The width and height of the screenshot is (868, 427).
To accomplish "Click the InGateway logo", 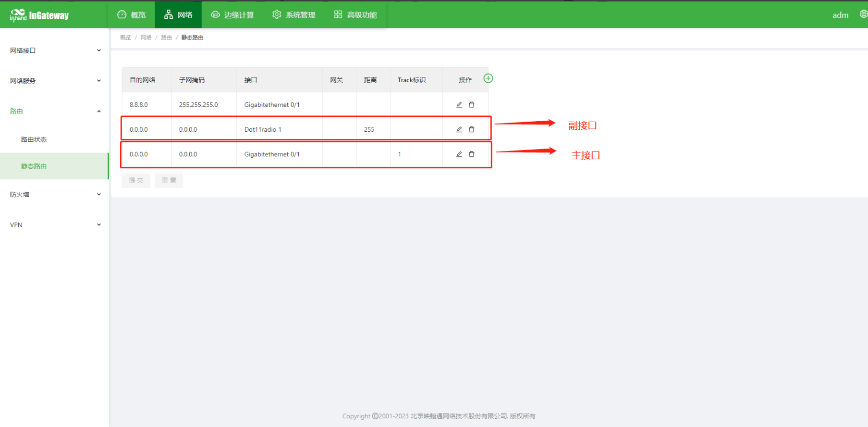I will click(x=39, y=15).
